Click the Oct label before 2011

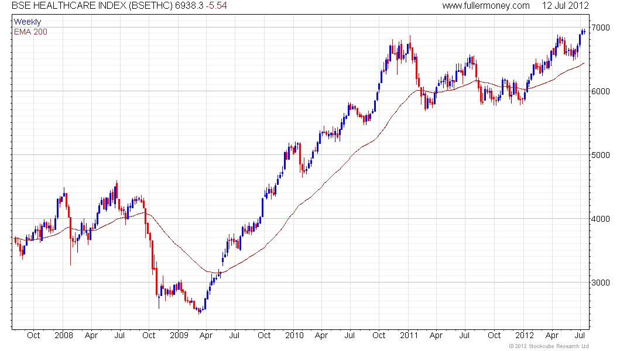tap(379, 335)
